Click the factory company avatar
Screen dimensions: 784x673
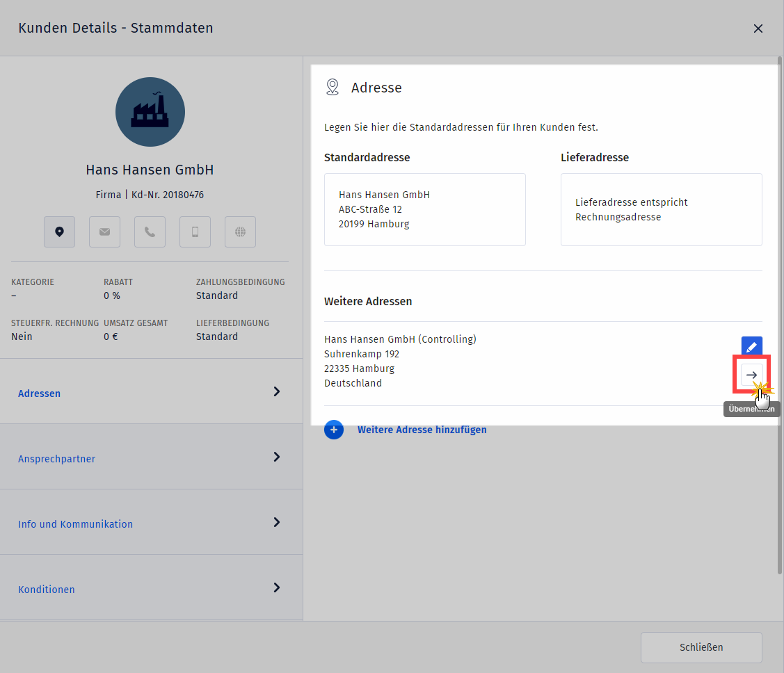coord(150,112)
